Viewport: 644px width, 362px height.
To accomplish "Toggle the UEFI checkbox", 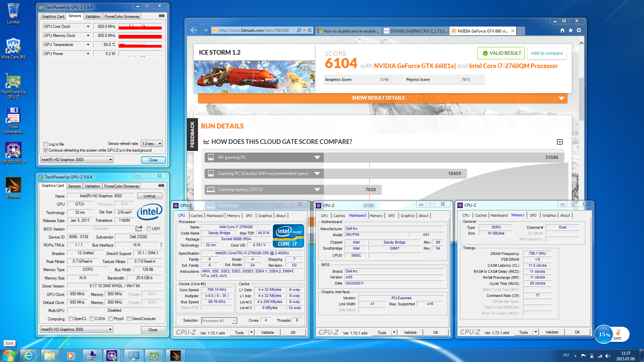I will click(149, 229).
